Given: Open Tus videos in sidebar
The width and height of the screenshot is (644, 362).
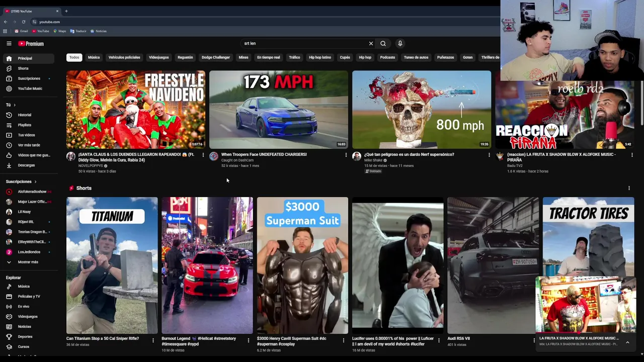Looking at the screenshot, I should 28,135.
